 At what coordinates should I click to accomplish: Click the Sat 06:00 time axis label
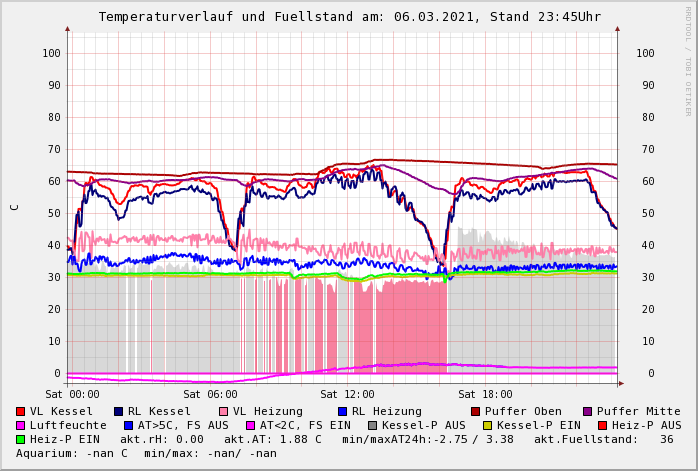click(x=210, y=394)
